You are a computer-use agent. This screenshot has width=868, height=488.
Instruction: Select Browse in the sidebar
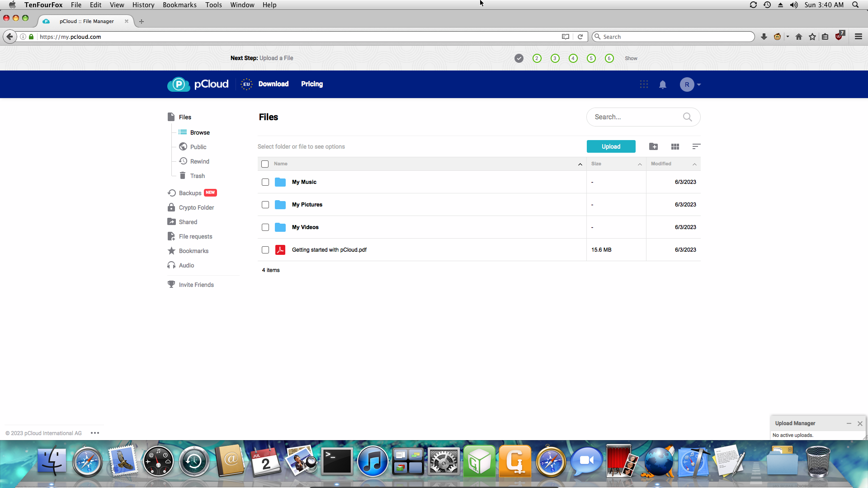[x=200, y=132]
